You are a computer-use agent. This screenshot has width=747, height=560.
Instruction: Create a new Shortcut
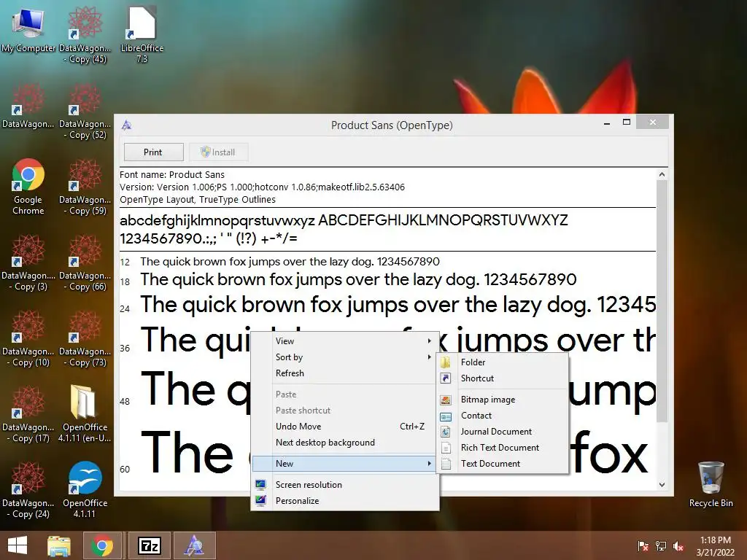pos(503,378)
